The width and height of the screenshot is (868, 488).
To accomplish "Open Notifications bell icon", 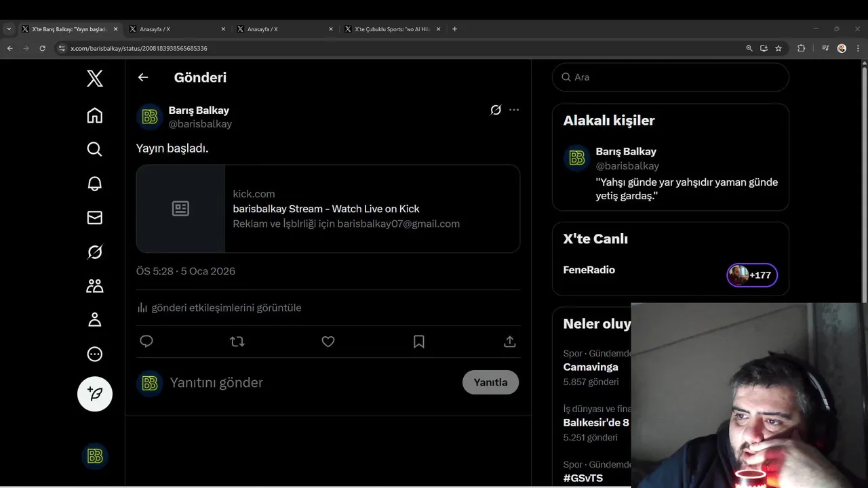I will pyautogui.click(x=95, y=184).
